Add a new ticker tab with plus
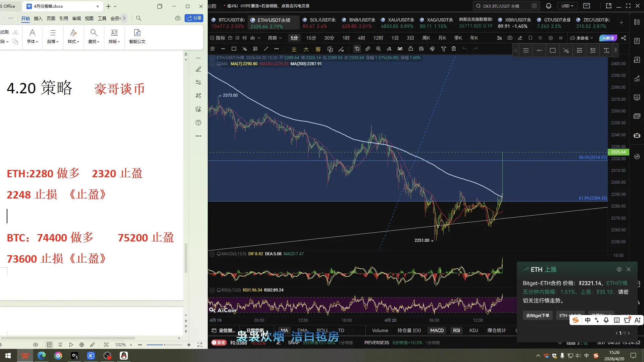The height and width of the screenshot is (362, 644). click(622, 22)
